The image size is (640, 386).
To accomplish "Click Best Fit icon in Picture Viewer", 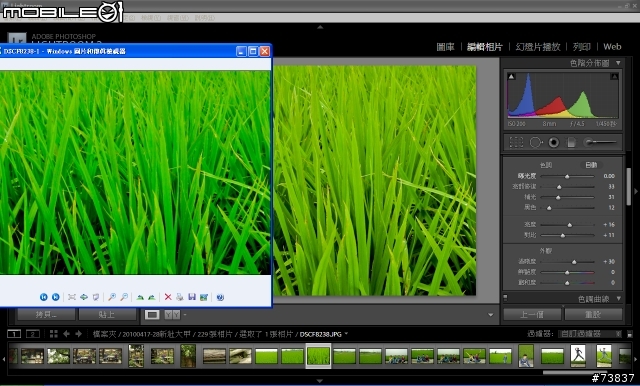I will pyautogui.click(x=72, y=297).
